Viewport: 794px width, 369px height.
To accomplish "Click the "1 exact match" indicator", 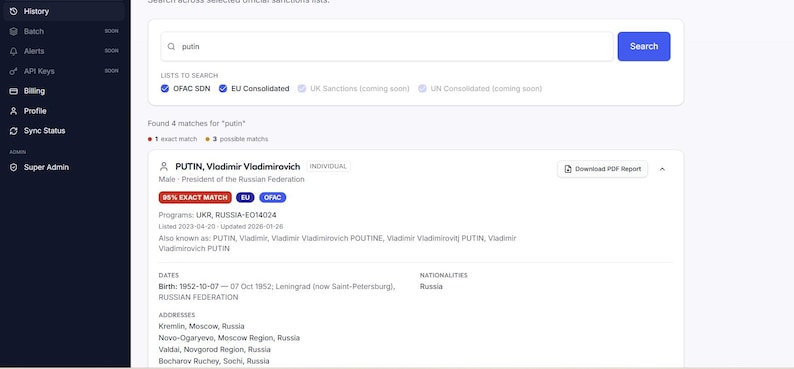I will (172, 139).
